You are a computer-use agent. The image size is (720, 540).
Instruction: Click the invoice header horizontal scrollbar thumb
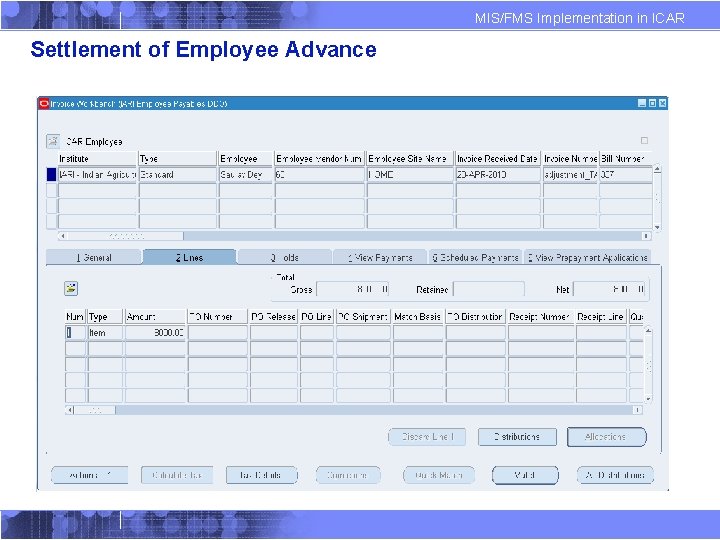(125, 236)
